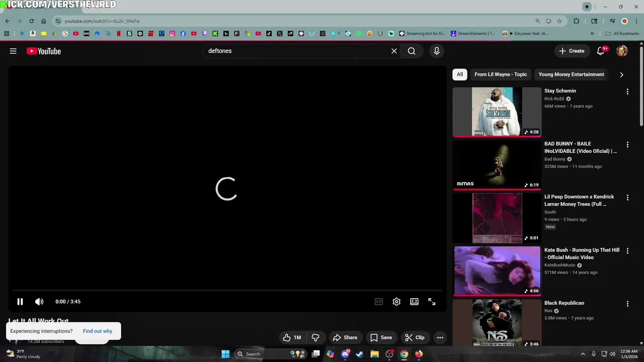Open 'DeLorean feat. JA...' bookmark
644x362 pixels.
pyautogui.click(x=526, y=34)
